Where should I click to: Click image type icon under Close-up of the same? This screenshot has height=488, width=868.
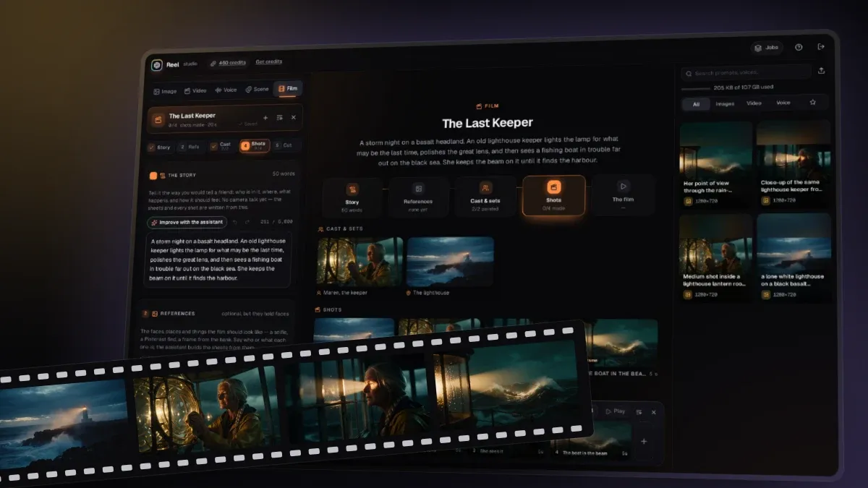pos(765,200)
